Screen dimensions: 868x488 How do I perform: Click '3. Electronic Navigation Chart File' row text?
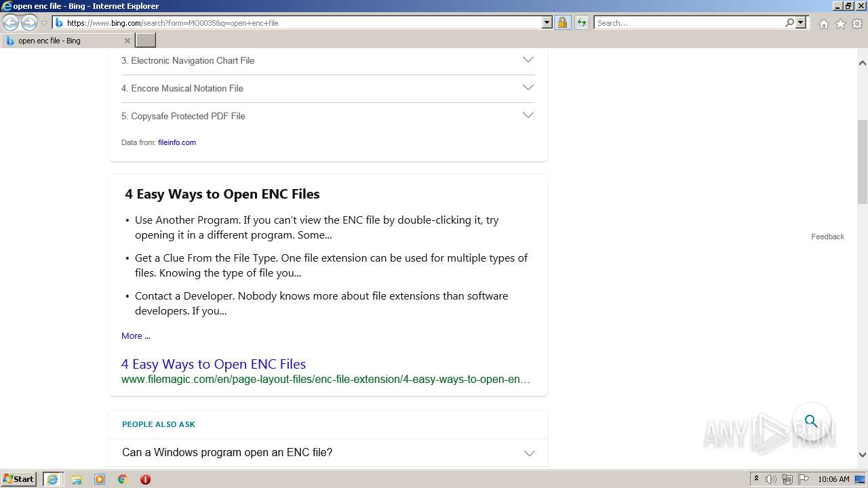[x=188, y=60]
